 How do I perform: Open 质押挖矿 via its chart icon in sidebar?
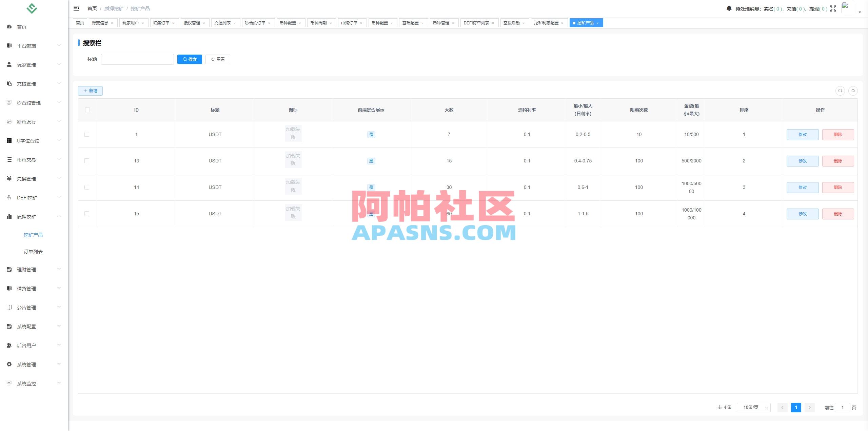tap(9, 216)
